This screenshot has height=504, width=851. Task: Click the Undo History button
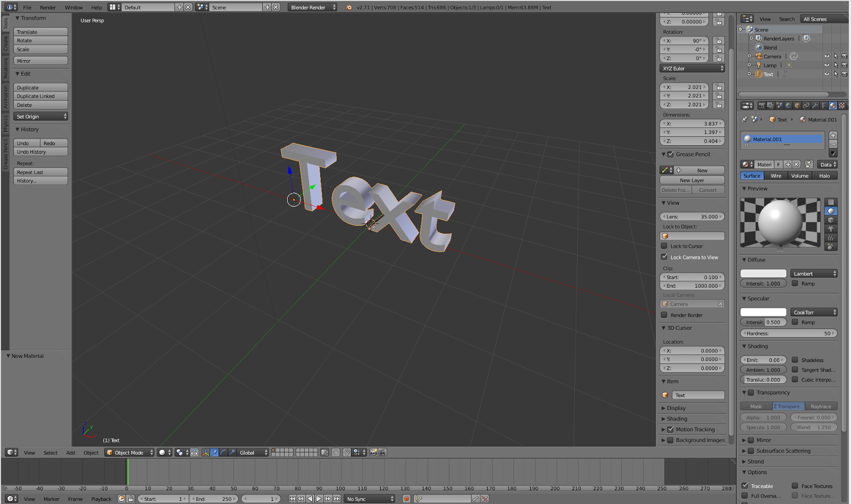[x=41, y=152]
